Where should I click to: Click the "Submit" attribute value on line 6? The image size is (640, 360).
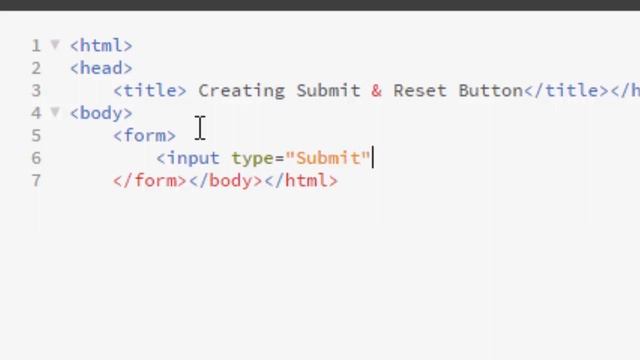tap(328, 158)
